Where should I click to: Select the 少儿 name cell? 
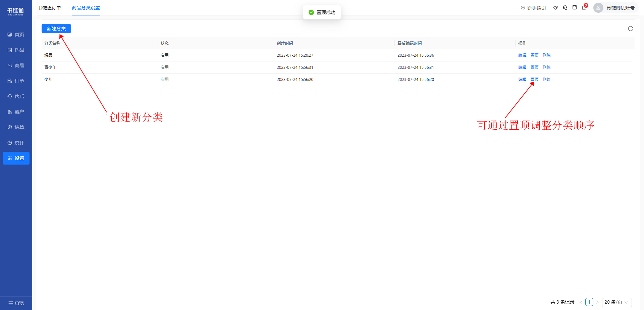point(48,80)
